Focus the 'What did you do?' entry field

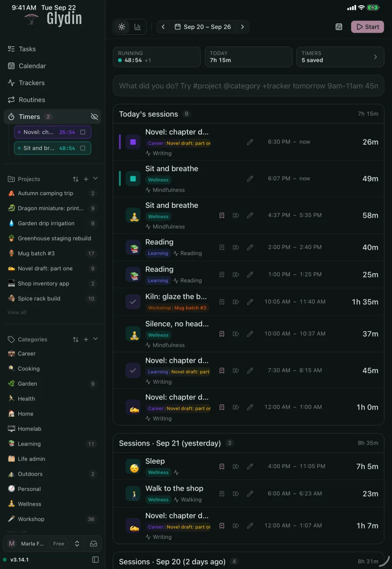[248, 86]
